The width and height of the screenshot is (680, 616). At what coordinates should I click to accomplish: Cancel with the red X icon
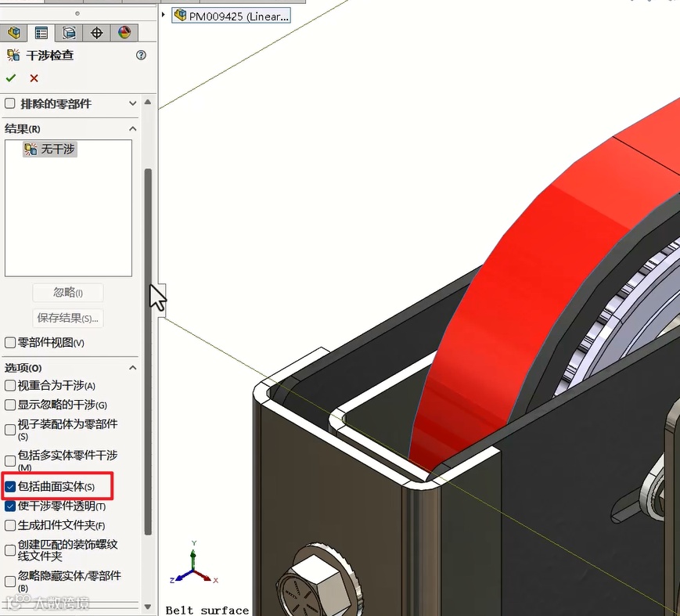34,78
